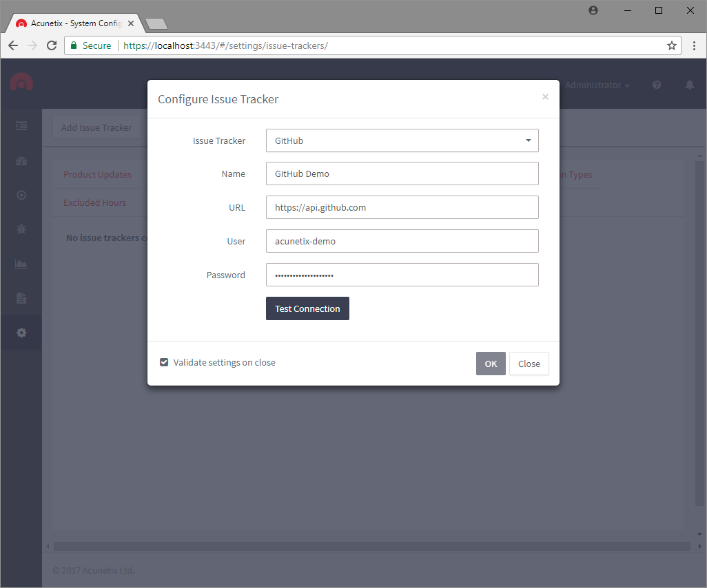
Task: Bookmark this page with the star icon
Action: coord(672,45)
